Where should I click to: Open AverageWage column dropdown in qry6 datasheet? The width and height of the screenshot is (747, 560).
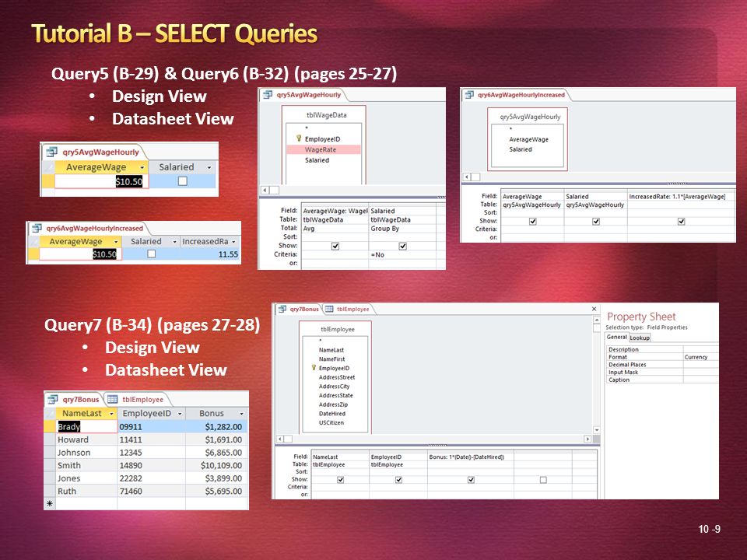pos(116,242)
